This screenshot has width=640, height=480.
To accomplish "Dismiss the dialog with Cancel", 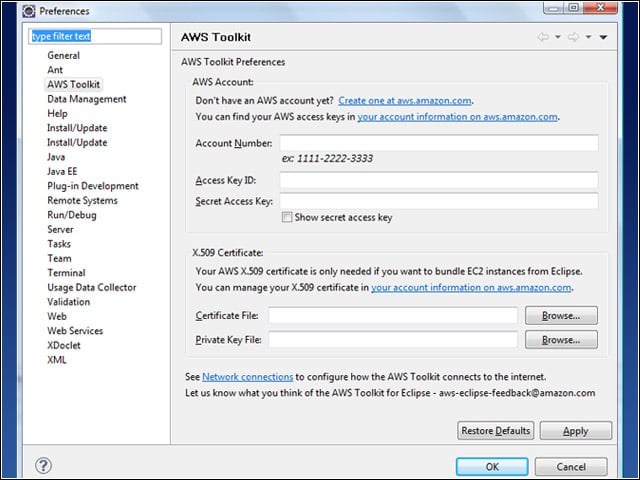I will tap(571, 467).
